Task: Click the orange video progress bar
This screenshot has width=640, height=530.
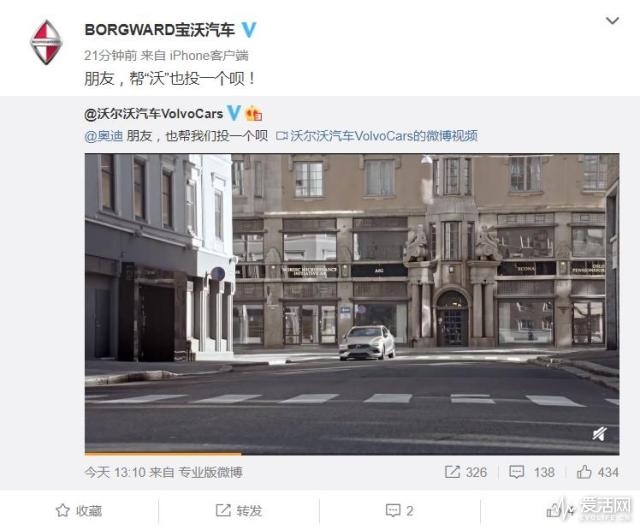Action: click(163, 453)
